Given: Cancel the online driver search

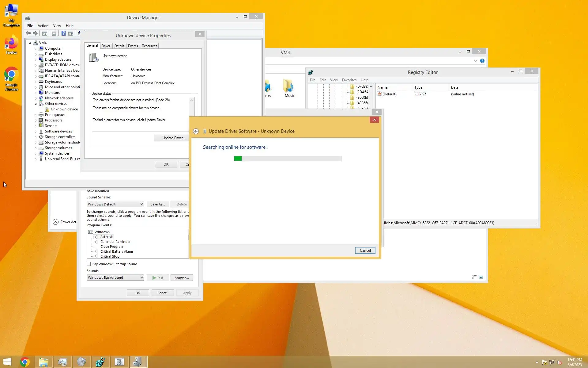Looking at the screenshot, I should tap(365, 251).
